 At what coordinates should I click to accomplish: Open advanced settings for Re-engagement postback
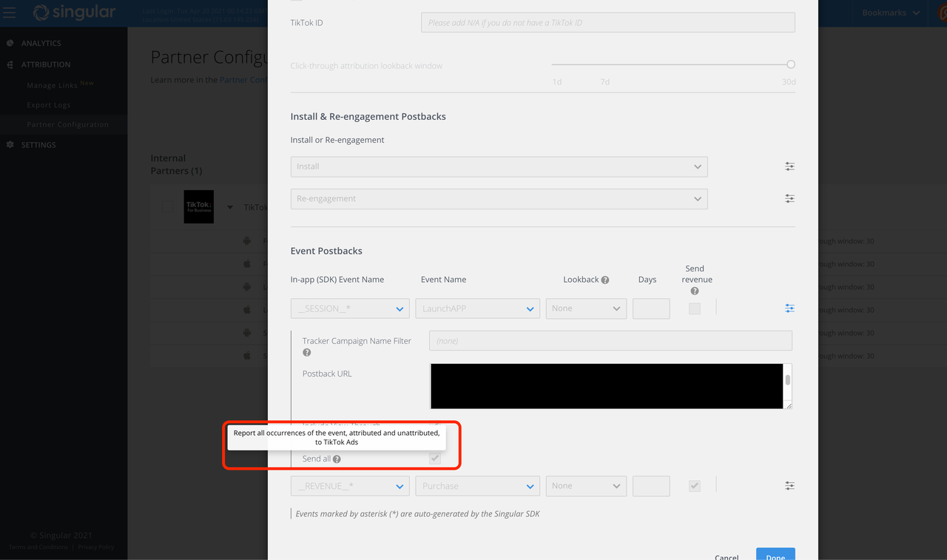pyautogui.click(x=789, y=198)
